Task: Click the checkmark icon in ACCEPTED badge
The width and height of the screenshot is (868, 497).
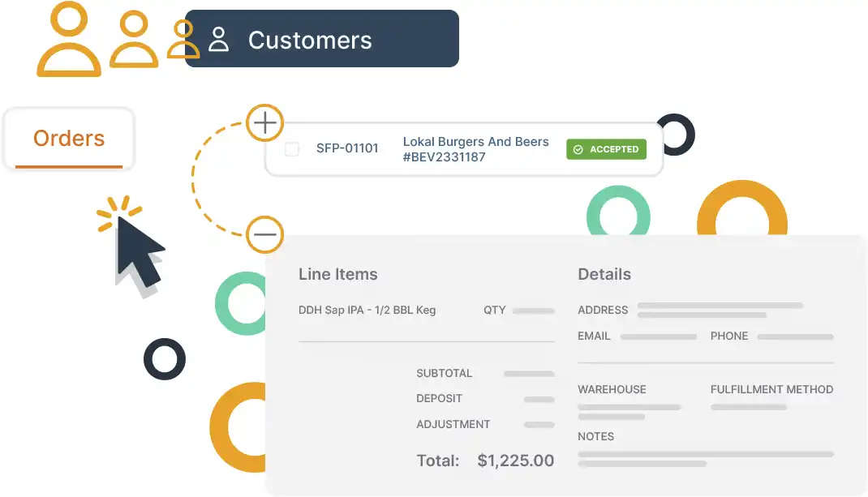Action: point(578,149)
